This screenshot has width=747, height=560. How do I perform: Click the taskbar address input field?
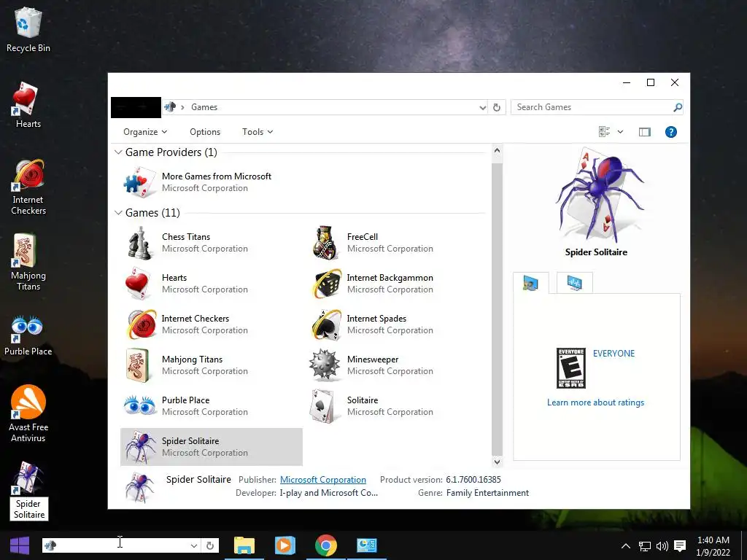point(122,545)
